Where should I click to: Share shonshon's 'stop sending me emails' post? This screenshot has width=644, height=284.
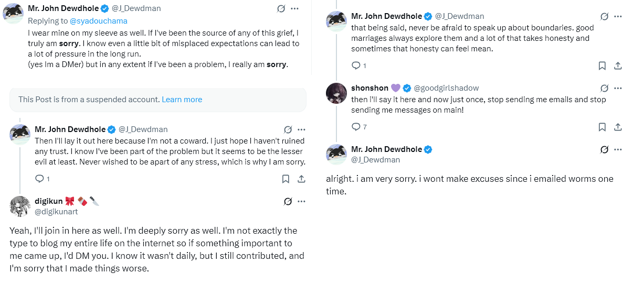[618, 127]
